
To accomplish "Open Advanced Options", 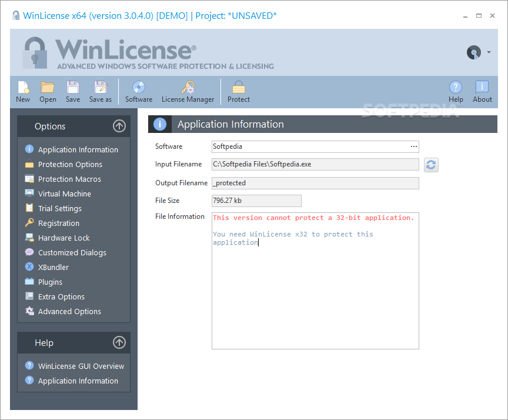I will point(69,311).
